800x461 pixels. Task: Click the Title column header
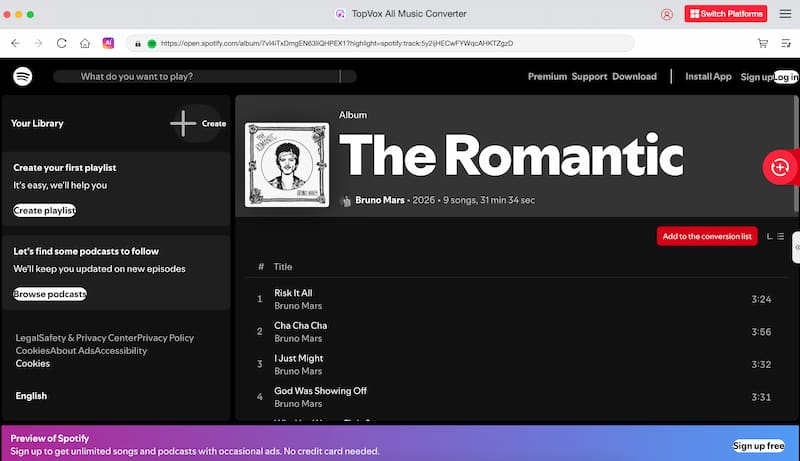pos(283,267)
